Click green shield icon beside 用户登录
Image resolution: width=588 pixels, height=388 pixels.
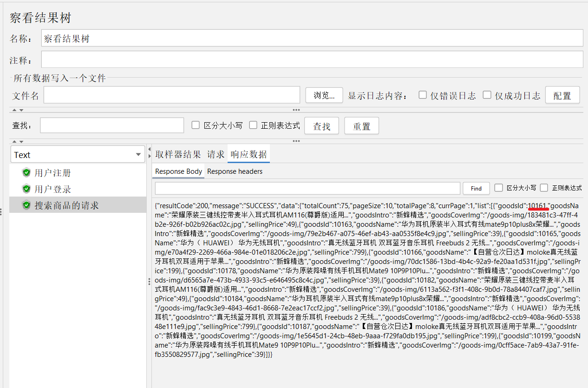click(26, 189)
